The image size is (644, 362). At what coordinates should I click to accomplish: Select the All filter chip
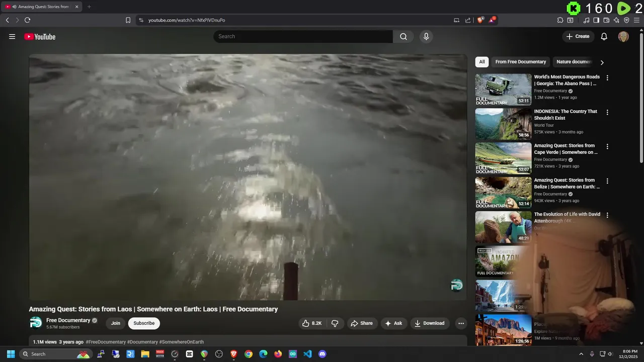click(482, 62)
